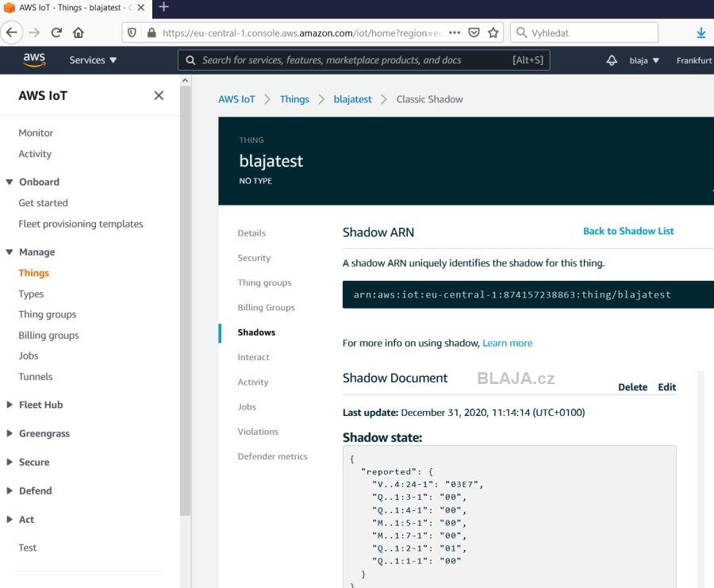714x588 pixels.
Task: Close the AWS IoT browser tab
Action: [141, 8]
